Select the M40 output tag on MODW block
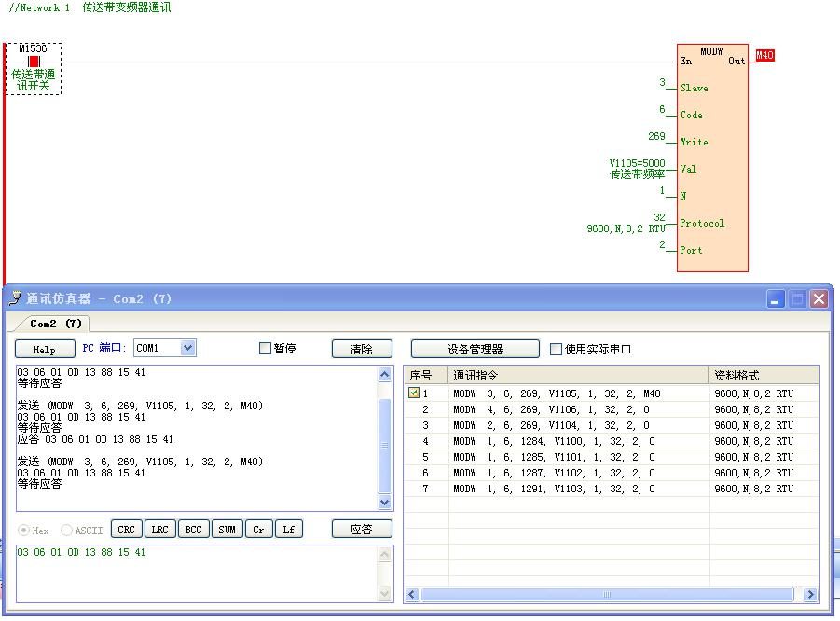Image resolution: width=840 pixels, height=621 pixels. point(764,56)
